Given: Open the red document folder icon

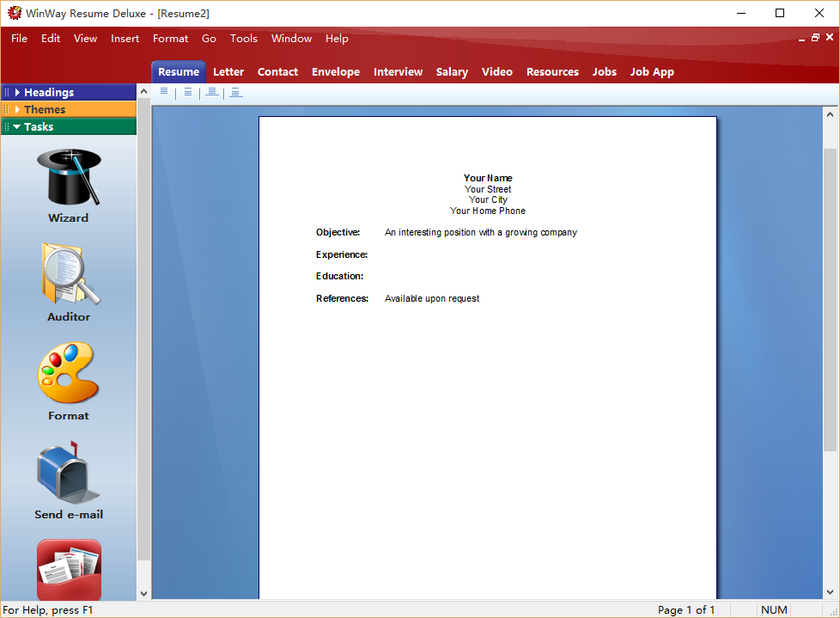Looking at the screenshot, I should click(69, 569).
